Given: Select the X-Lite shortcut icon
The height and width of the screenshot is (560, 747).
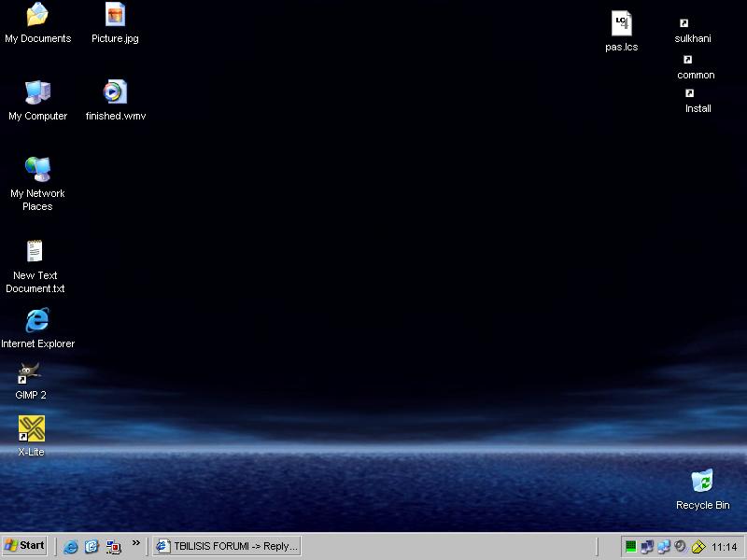Looking at the screenshot, I should click(x=32, y=428).
